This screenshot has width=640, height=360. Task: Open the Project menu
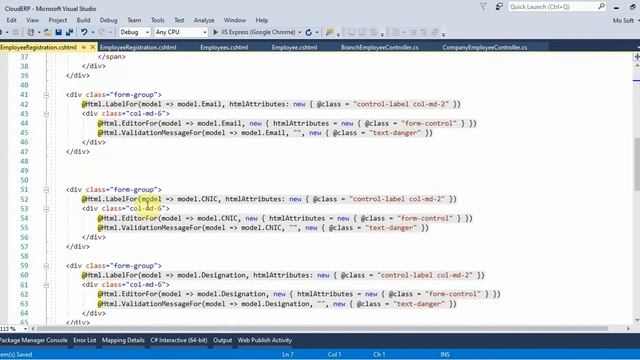pos(58,20)
